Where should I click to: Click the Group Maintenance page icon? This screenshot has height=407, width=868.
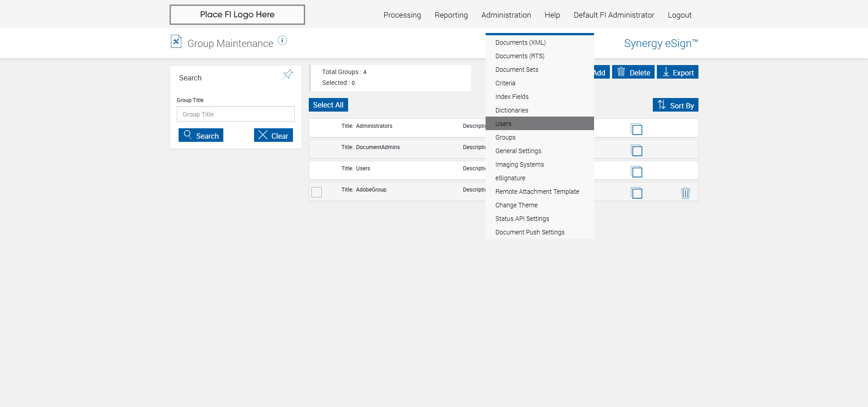tap(176, 42)
